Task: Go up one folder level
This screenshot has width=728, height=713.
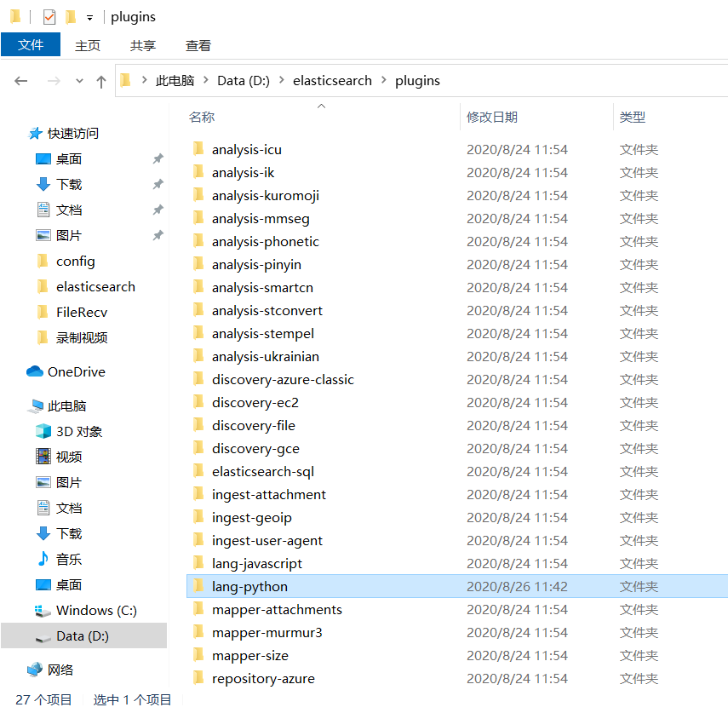Action: click(100, 81)
